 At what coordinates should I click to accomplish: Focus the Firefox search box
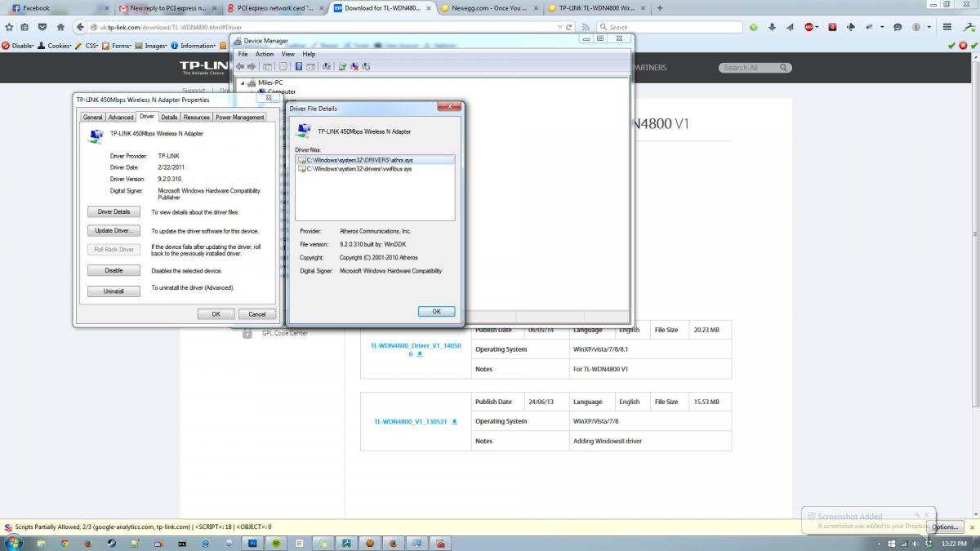pyautogui.click(x=670, y=27)
